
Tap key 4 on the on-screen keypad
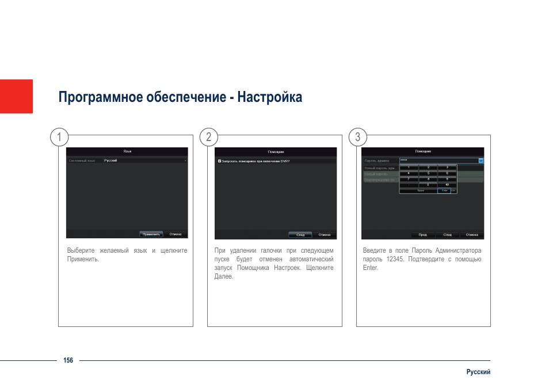pyautogui.click(x=409, y=173)
